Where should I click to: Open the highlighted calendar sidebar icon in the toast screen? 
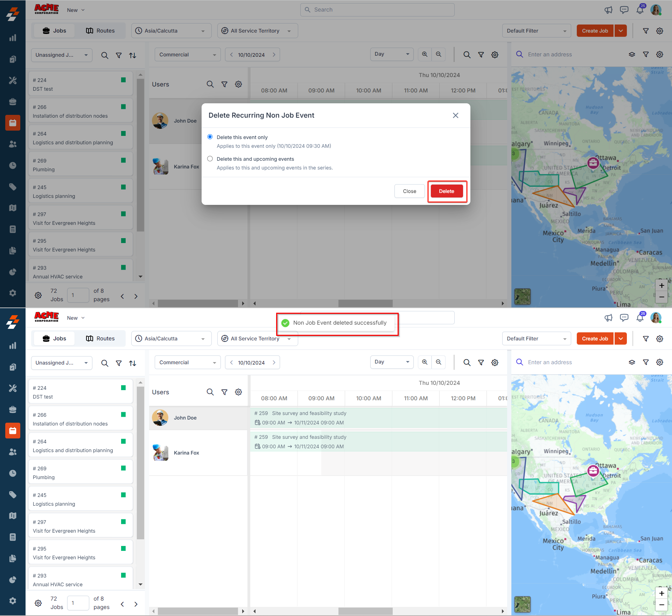tap(13, 431)
